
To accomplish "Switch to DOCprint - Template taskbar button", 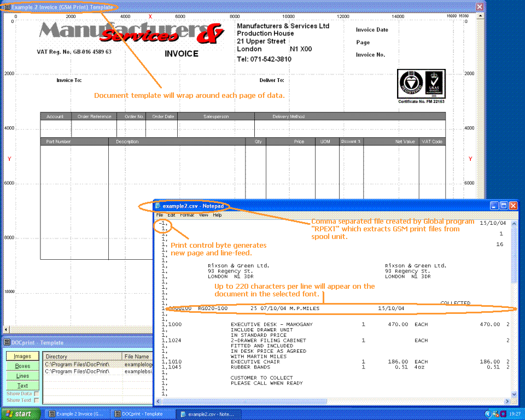I will coord(142,414).
